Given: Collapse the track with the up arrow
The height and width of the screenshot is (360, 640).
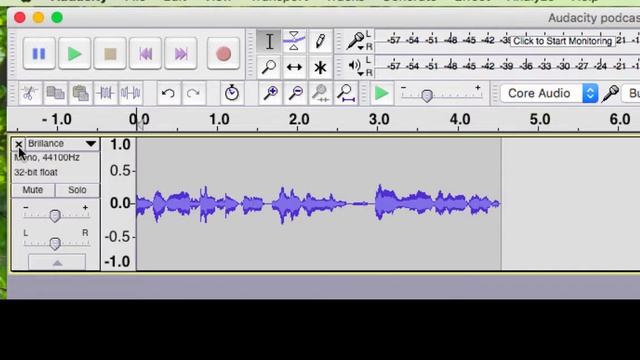Looking at the screenshot, I should click(57, 262).
